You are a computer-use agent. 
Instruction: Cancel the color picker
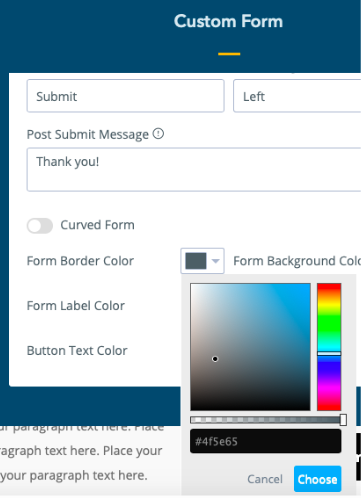tap(265, 479)
